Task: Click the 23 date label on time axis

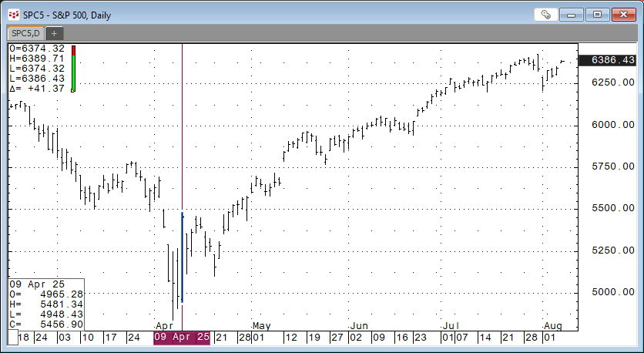Action: pyautogui.click(x=420, y=338)
